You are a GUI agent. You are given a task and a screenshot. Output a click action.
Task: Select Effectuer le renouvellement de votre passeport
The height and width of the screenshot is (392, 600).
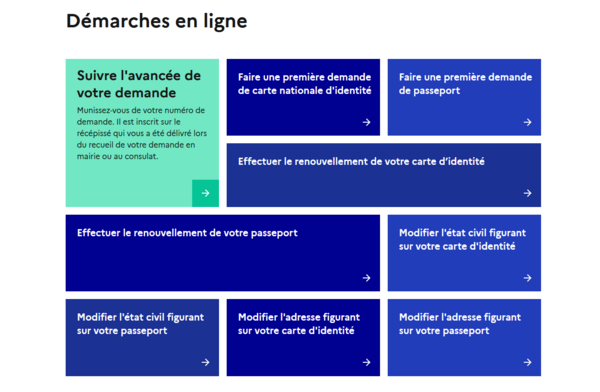click(187, 233)
